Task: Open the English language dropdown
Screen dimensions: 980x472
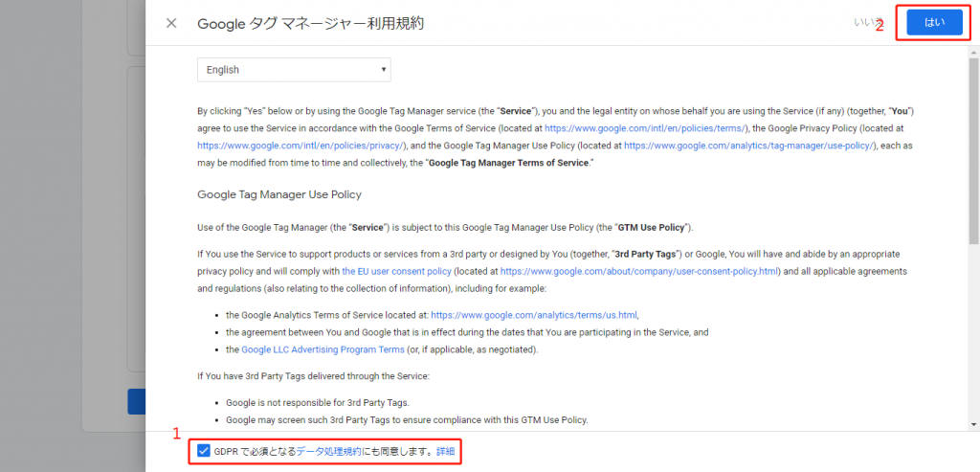Action: [294, 70]
